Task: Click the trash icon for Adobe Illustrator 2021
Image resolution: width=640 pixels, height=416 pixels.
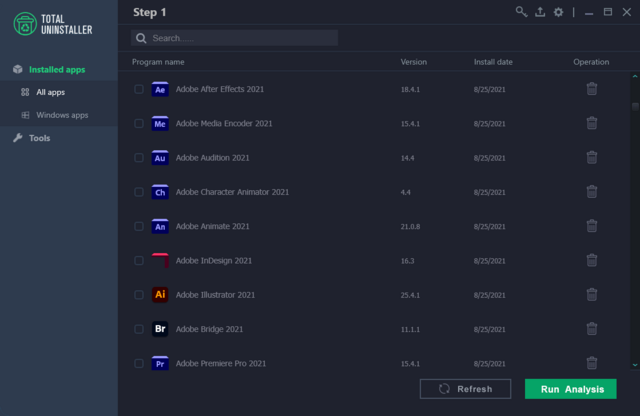Action: [x=592, y=295]
